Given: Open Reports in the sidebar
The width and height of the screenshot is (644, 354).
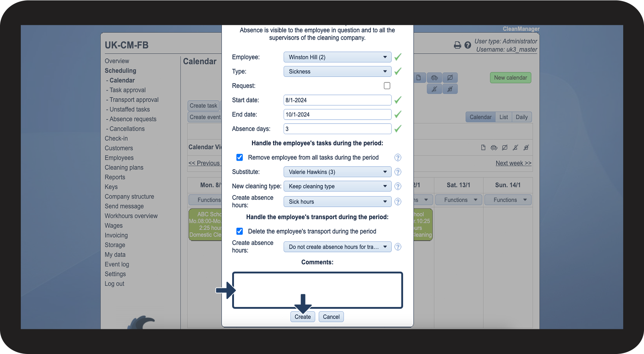Looking at the screenshot, I should coord(115,177).
